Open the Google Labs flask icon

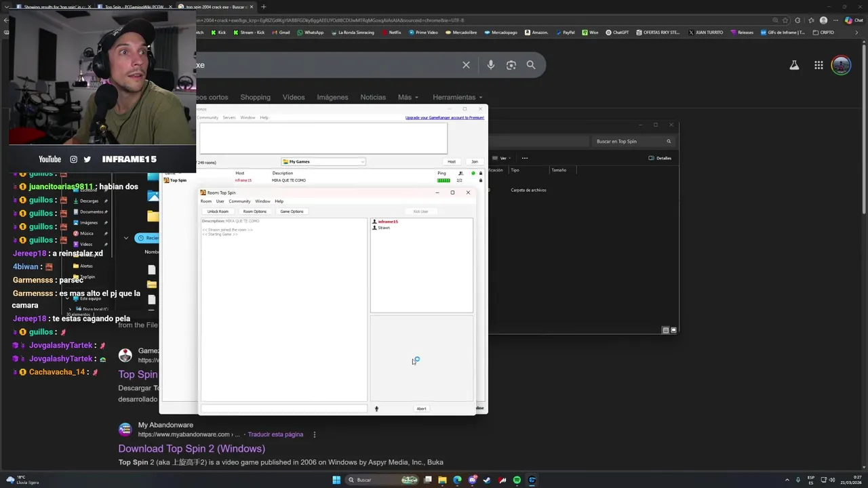[x=794, y=65]
